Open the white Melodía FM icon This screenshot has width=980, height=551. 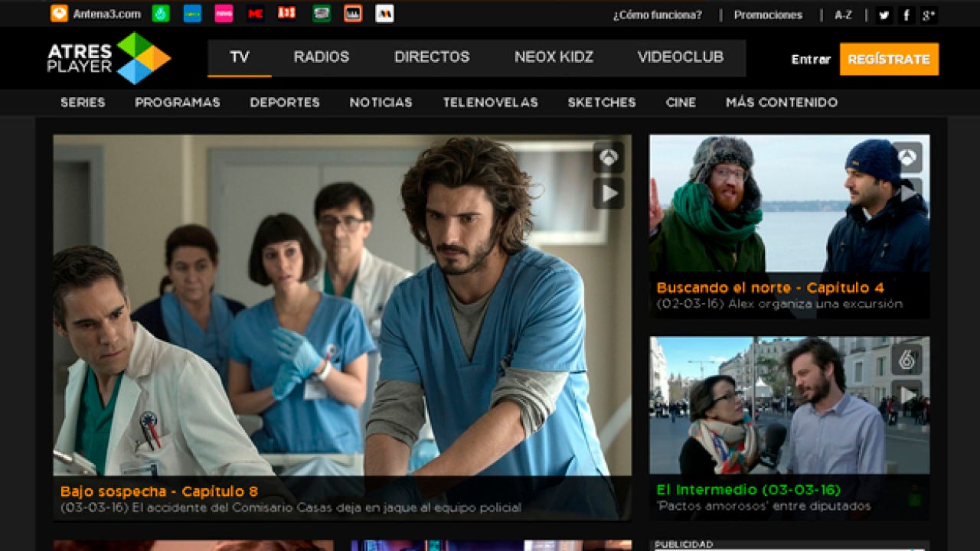pyautogui.click(x=385, y=14)
